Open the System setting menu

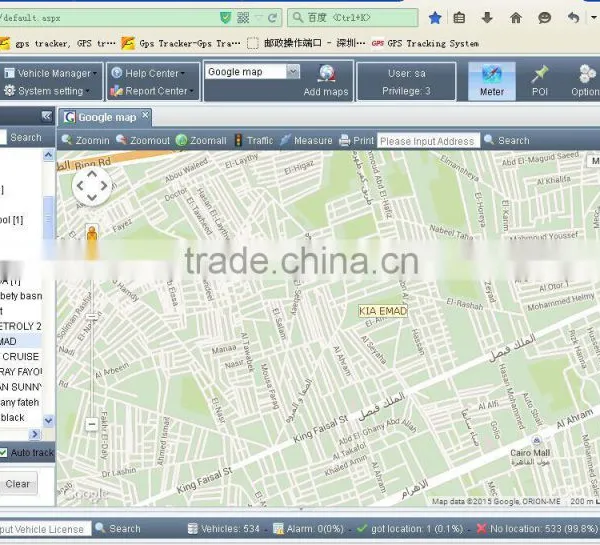coord(47,91)
